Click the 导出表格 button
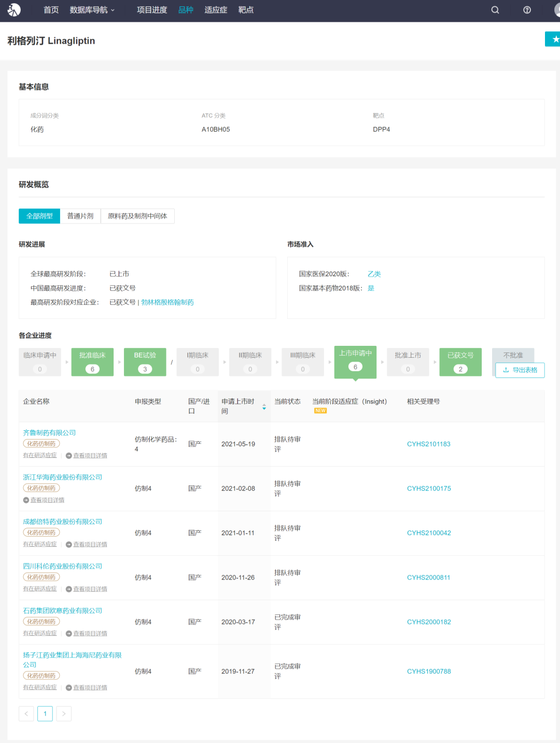This screenshot has width=560, height=743. (520, 370)
